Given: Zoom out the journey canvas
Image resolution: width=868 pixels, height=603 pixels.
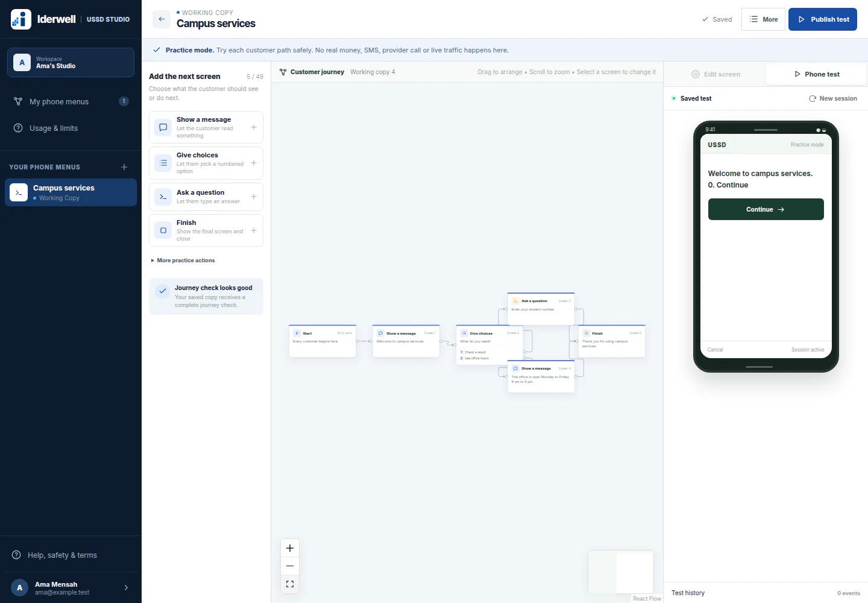Looking at the screenshot, I should pos(290,566).
